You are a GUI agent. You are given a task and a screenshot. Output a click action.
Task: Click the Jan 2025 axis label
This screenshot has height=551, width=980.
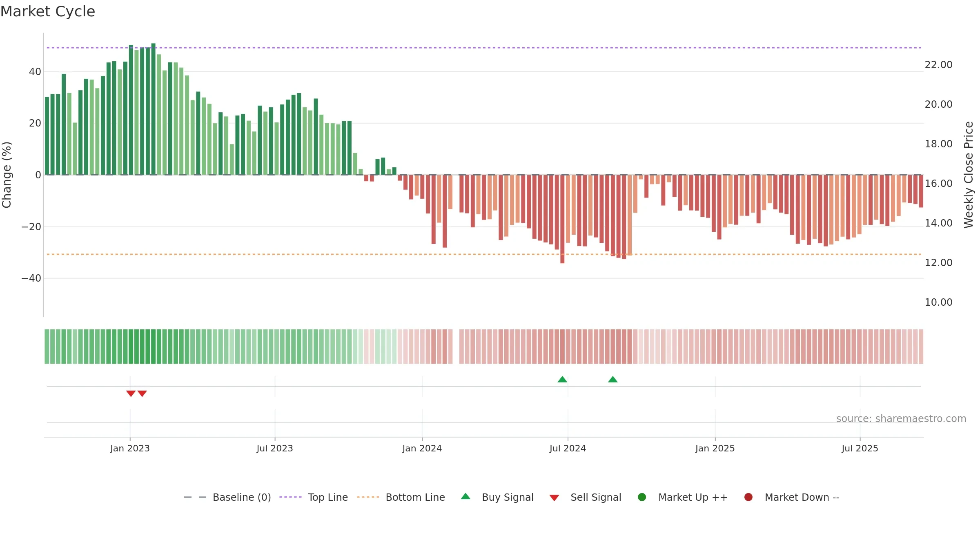click(715, 449)
